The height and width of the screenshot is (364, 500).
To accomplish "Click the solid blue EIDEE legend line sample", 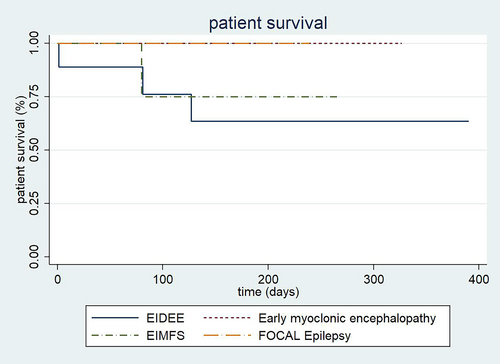I will coord(115,318).
